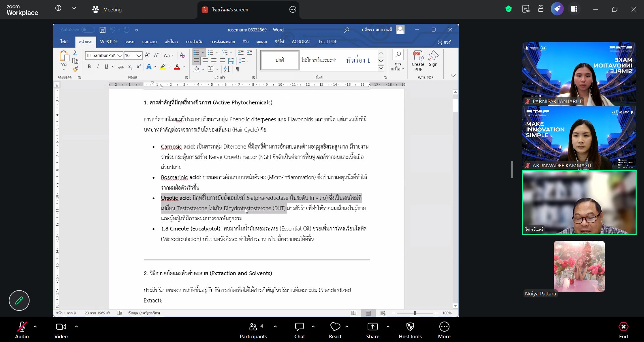Click the green encryption shield icon
The width and height of the screenshot is (644, 342).
508,9
